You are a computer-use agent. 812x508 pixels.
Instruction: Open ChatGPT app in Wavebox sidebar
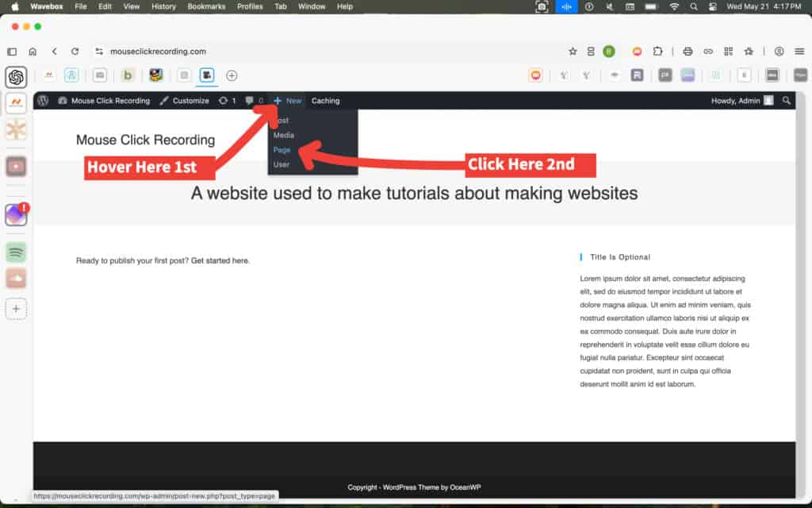click(16, 77)
